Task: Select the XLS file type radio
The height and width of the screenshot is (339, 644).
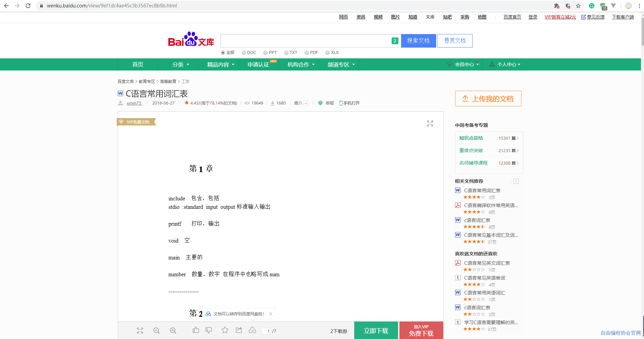Action: coord(328,53)
